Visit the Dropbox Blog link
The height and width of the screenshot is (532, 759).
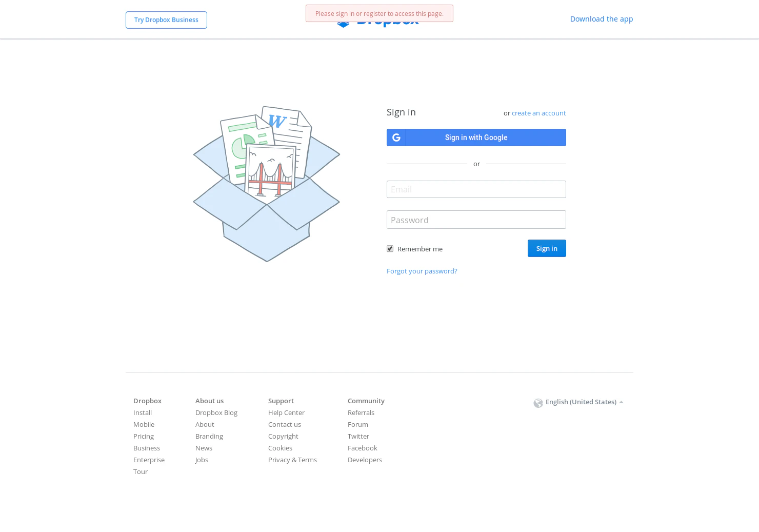coord(216,412)
